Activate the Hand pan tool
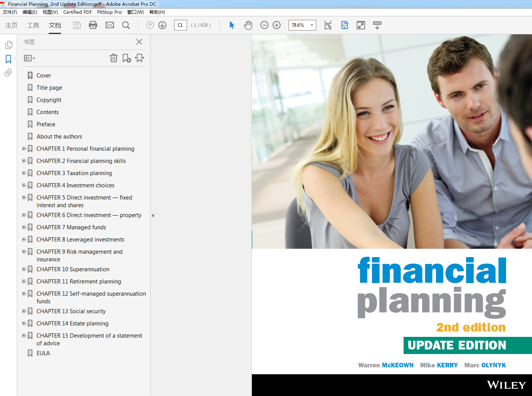 coord(248,25)
